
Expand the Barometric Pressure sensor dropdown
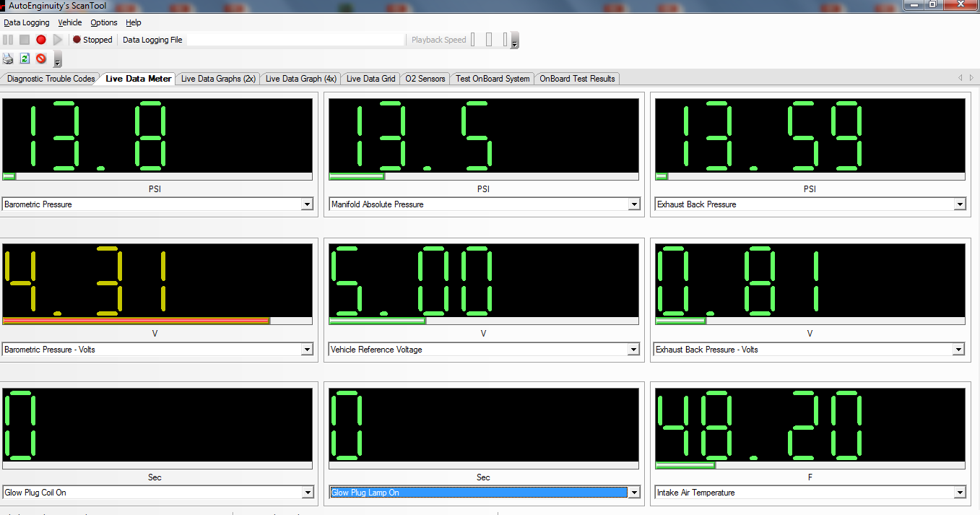pos(307,204)
